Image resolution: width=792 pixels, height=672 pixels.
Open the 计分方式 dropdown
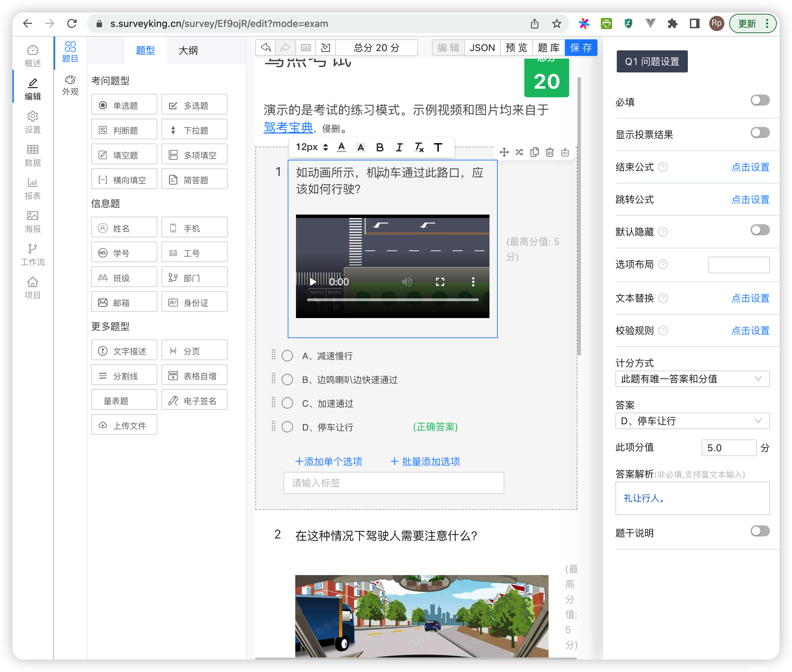[x=692, y=379]
